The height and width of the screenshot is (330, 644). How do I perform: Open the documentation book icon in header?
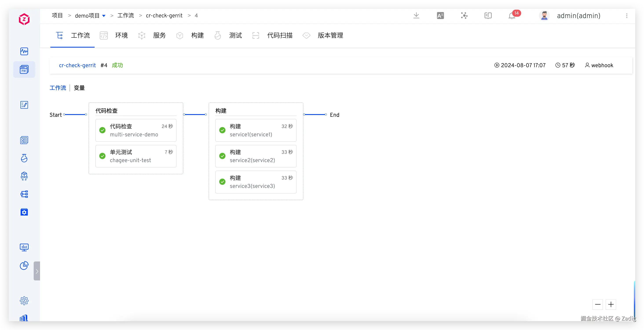488,16
